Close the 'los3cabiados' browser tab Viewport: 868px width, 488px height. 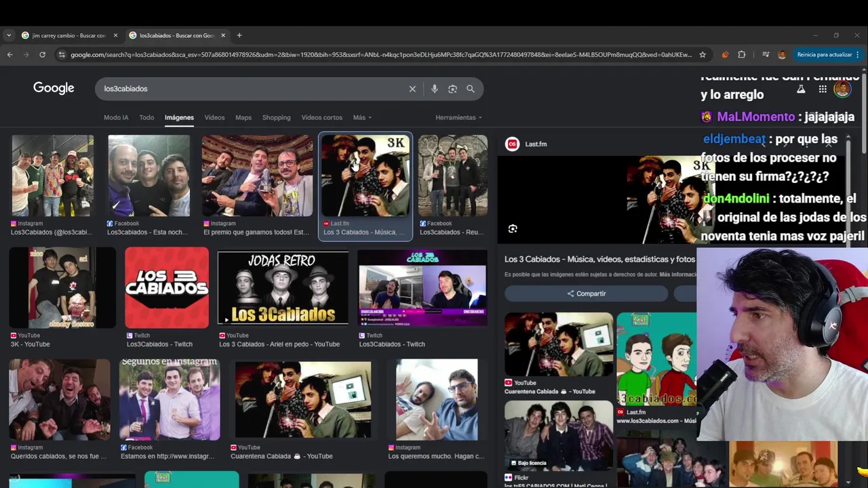coord(223,35)
